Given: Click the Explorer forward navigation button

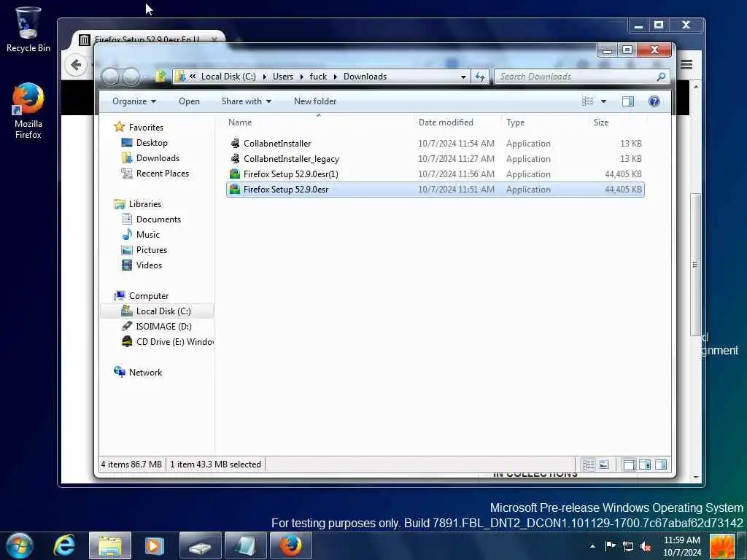Looking at the screenshot, I should [131, 76].
